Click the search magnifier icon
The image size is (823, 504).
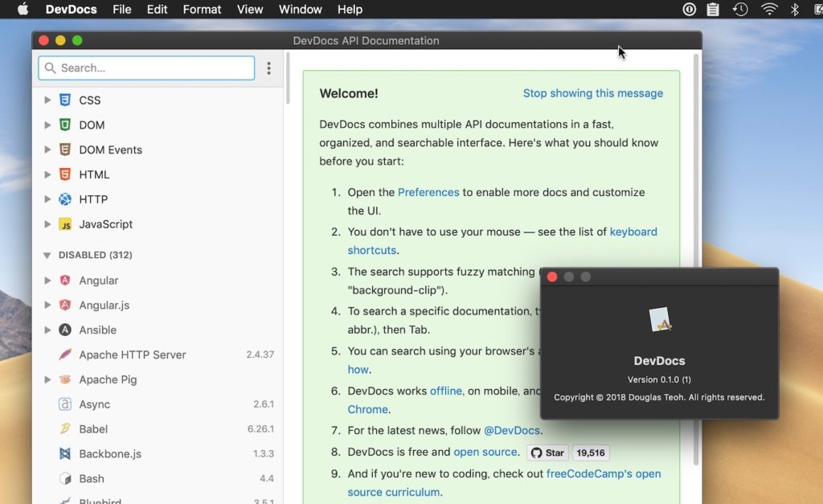(50, 68)
